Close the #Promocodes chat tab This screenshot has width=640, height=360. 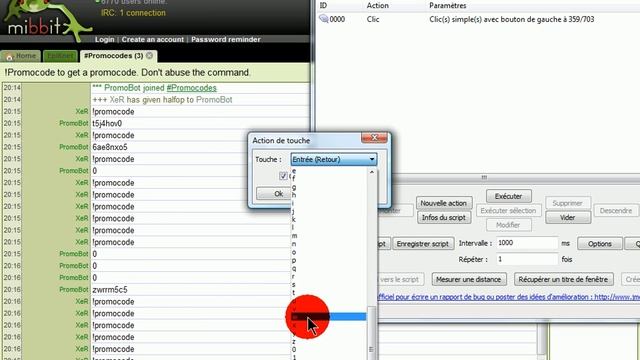pos(150,55)
